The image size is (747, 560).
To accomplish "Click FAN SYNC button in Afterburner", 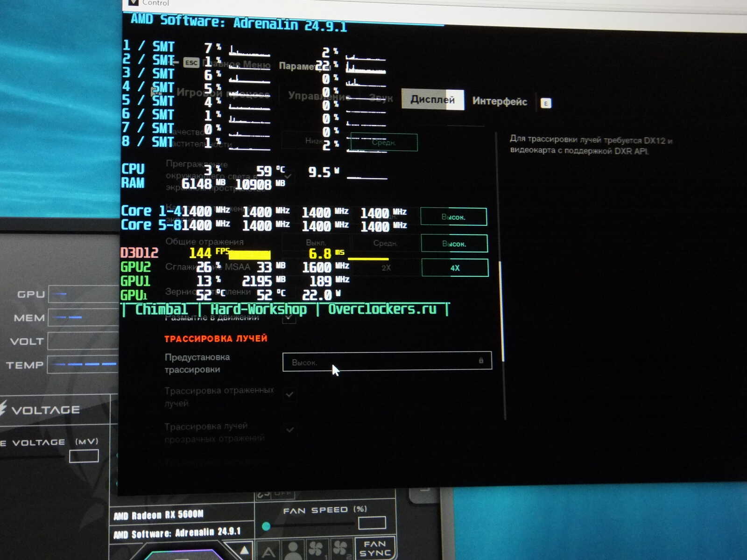I will (x=375, y=548).
